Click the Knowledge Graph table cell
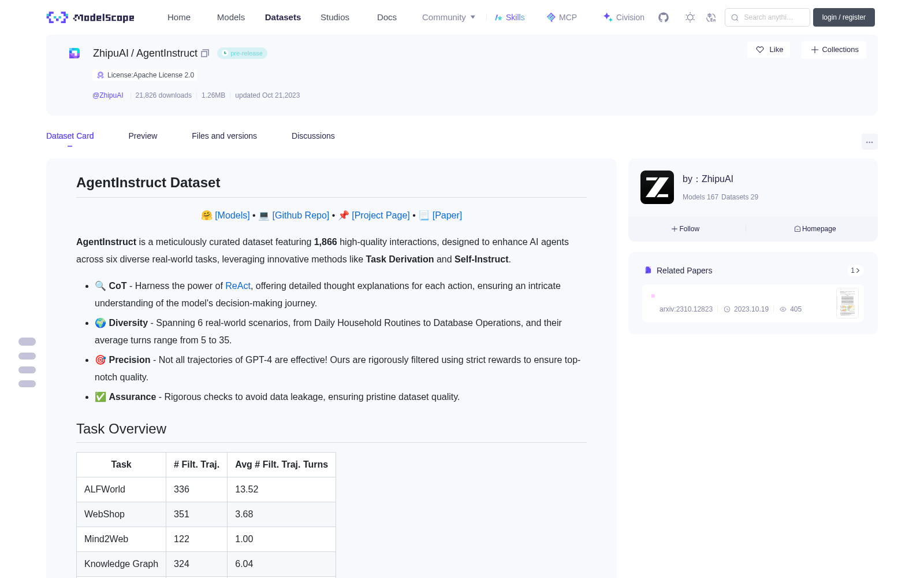 [121, 564]
